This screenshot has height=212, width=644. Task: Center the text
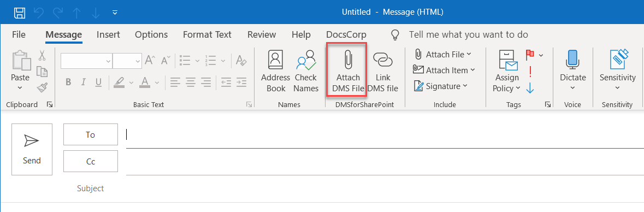click(x=191, y=82)
